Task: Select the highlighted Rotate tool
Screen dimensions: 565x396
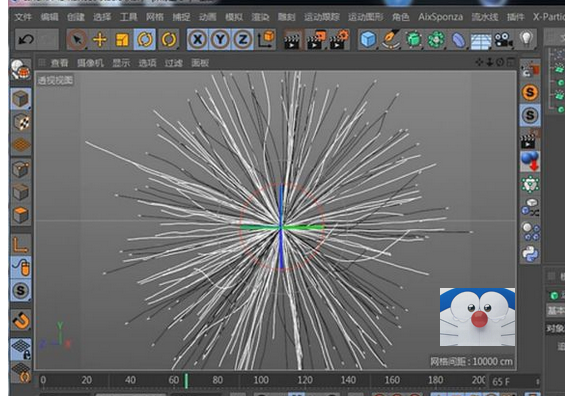Action: 145,39
